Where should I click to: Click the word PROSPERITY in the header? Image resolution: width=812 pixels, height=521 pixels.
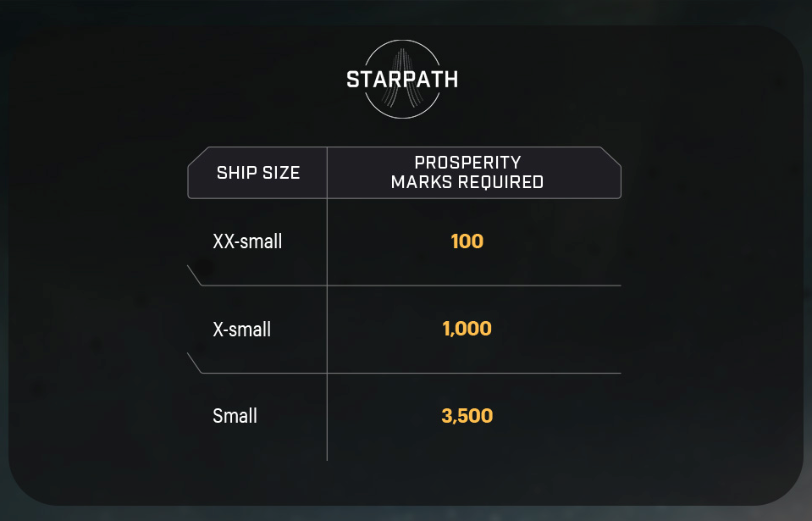pyautogui.click(x=467, y=162)
